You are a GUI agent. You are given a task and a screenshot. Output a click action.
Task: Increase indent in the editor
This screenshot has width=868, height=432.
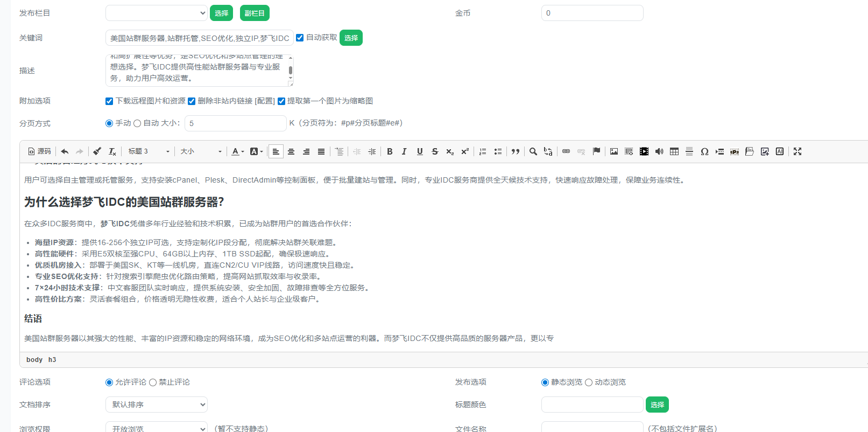pyautogui.click(x=372, y=151)
